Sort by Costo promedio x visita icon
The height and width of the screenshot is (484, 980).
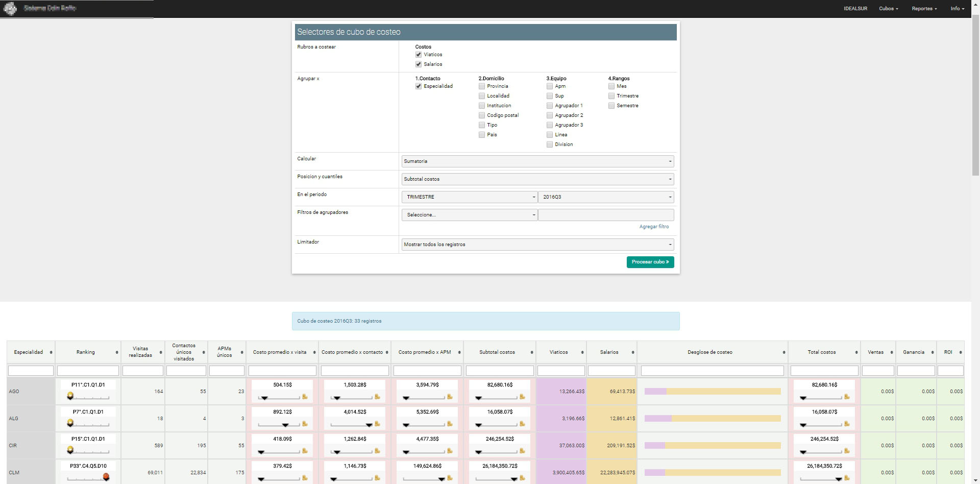(314, 352)
